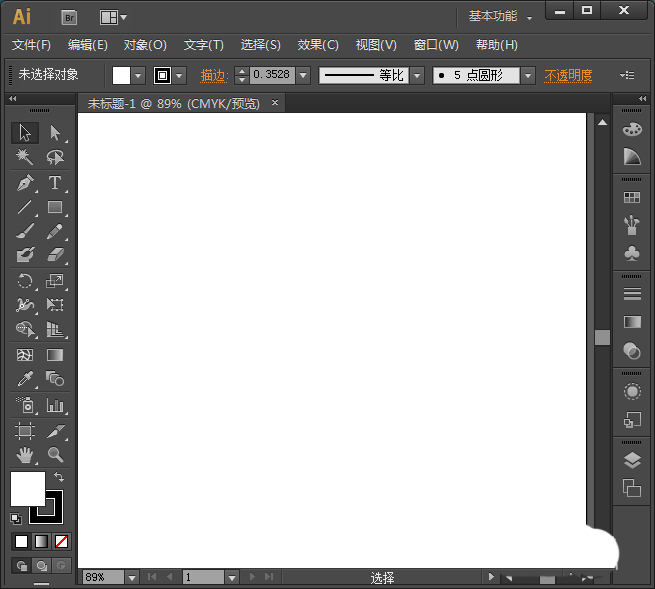Click the large white fill swatch in toolbox
Screen dimensions: 655x589
(28, 489)
